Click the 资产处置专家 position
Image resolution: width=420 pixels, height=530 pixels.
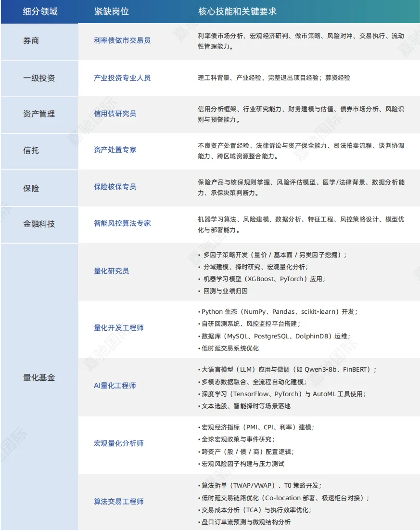[x=115, y=150]
